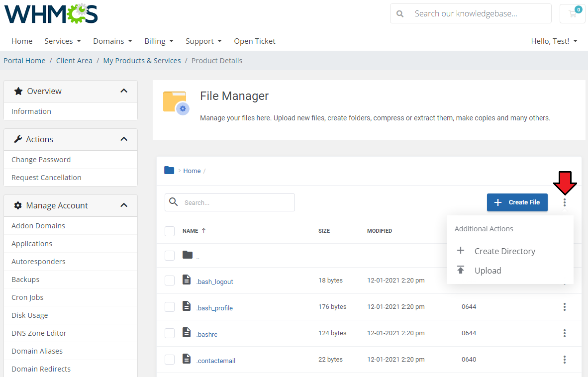Click the plus icon beside Create Directory
588x377 pixels.
[x=461, y=250]
